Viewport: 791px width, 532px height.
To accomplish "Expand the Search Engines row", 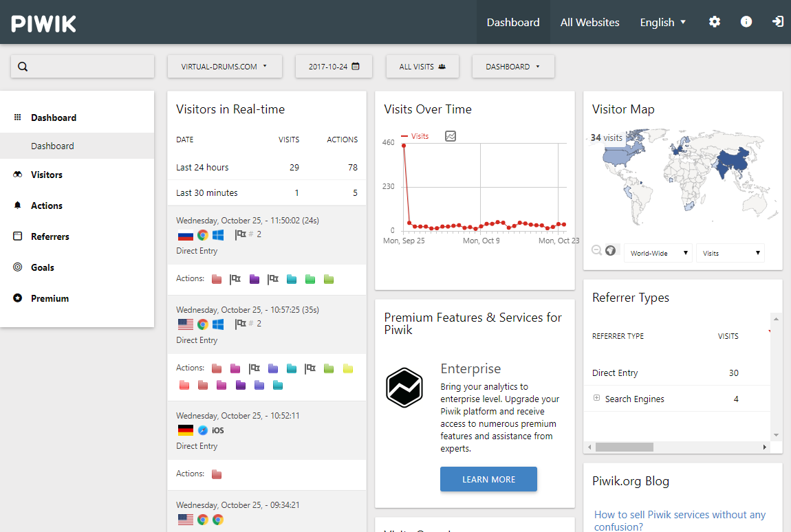I will coord(596,398).
